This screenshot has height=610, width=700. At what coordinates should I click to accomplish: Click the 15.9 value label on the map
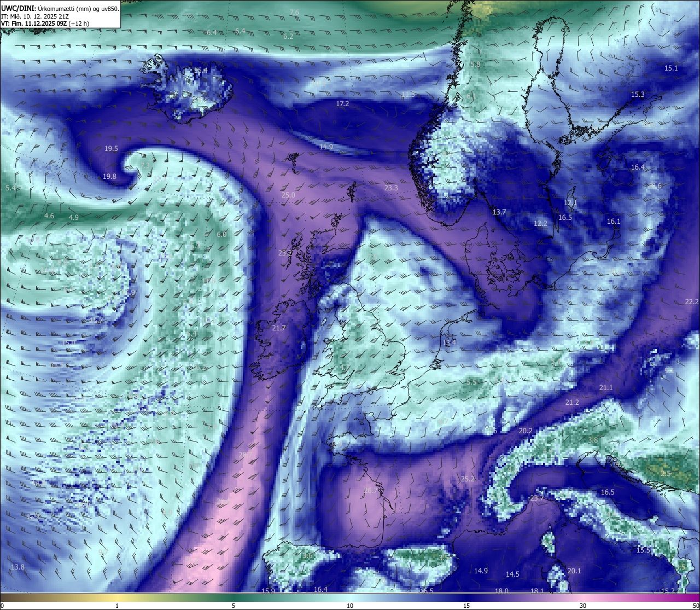269,591
